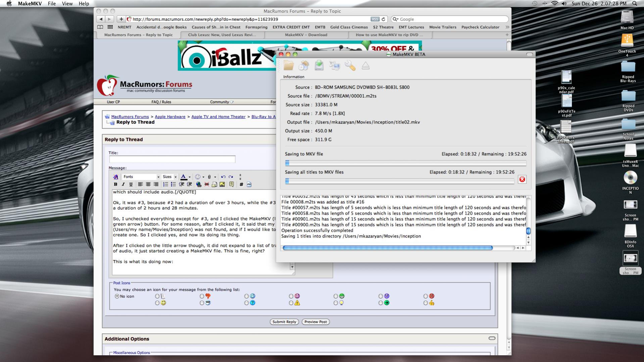Switch to the Club Lexus browser tab

coord(222,35)
